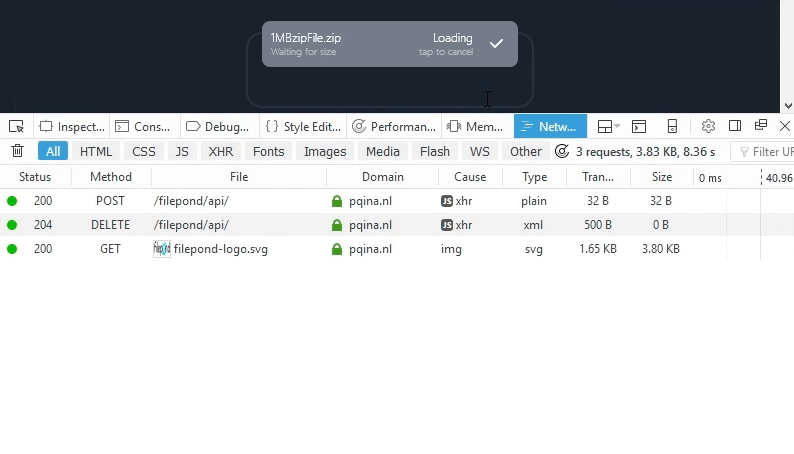Dock devtools to side icon
Image resolution: width=794 pixels, height=454 pixels.
735,126
